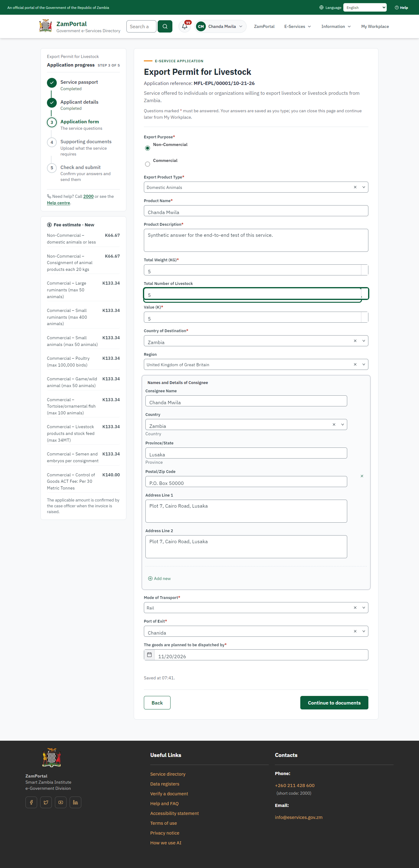Click the Service passport completed checkmark
419x868 pixels.
52,82
